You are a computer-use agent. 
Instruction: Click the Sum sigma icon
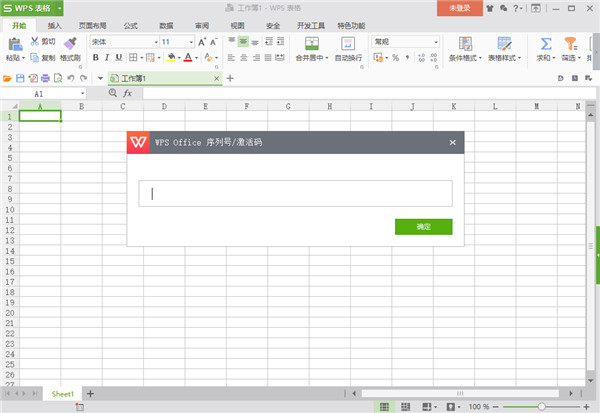pos(546,44)
